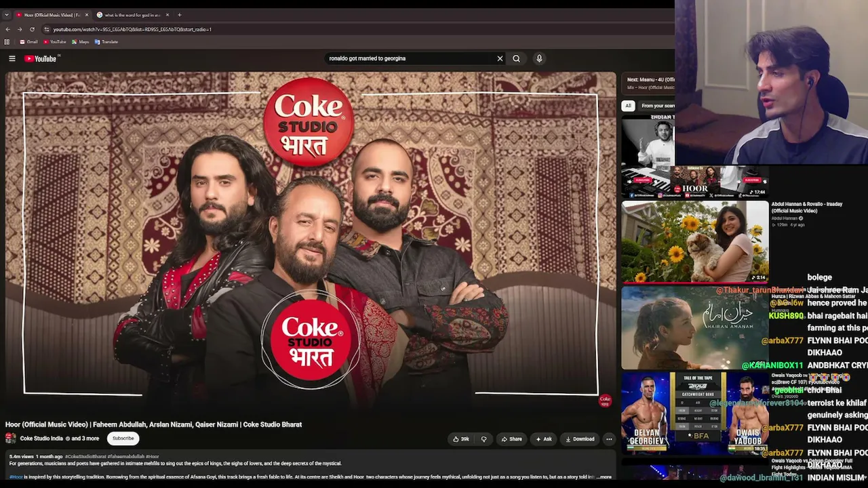This screenshot has width=868, height=488.
Task: Close the Hoor YouTube tab
Action: [86, 15]
